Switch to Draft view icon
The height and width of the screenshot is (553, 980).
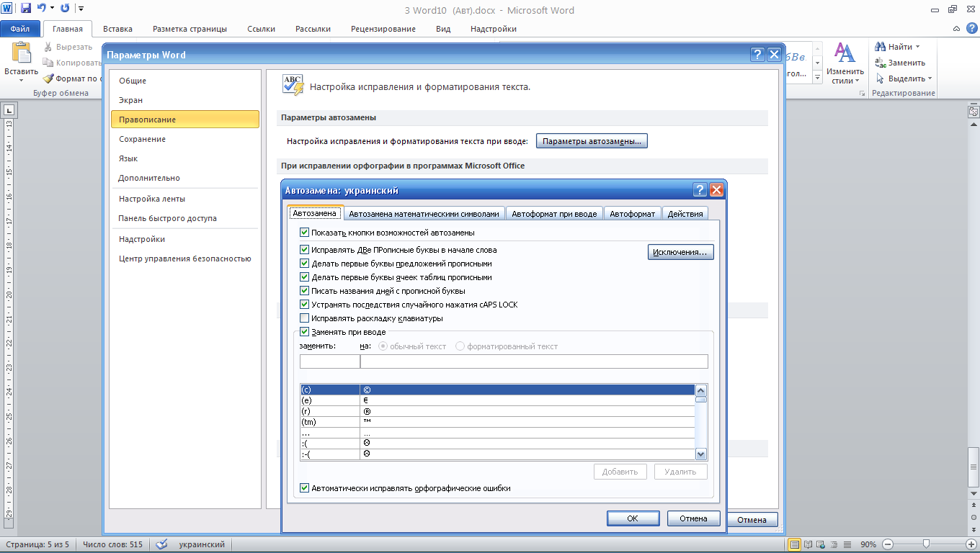point(849,544)
